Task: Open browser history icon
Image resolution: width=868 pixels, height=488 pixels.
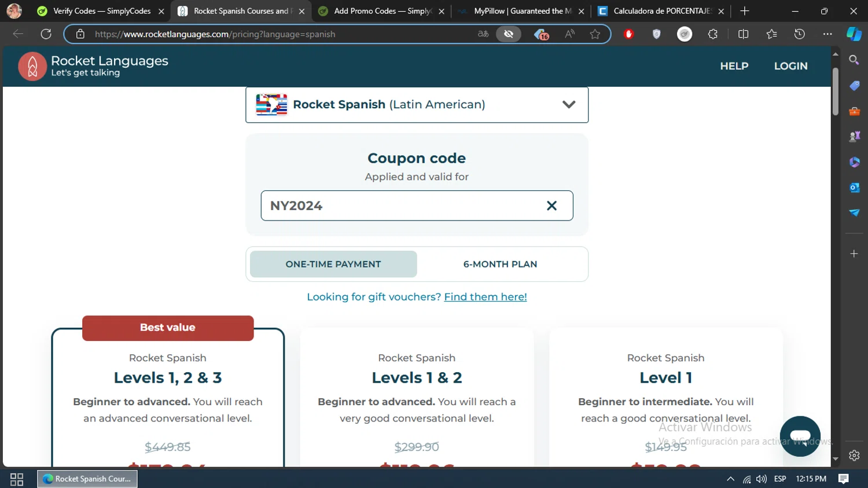Action: pyautogui.click(x=800, y=34)
